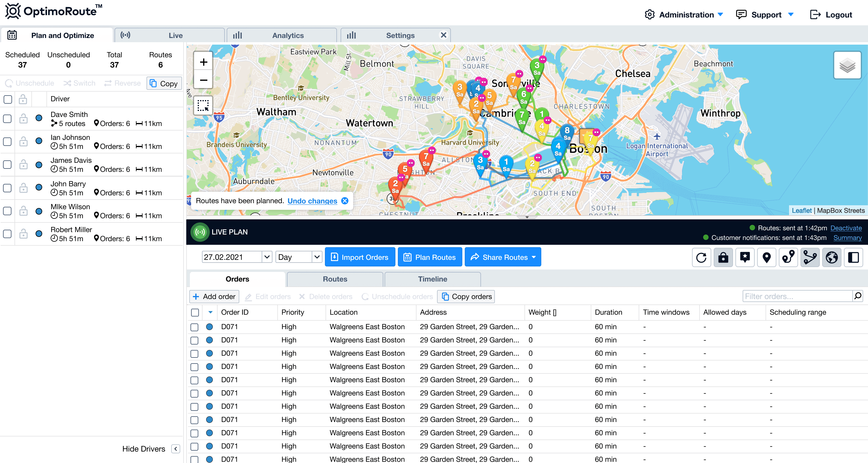Collapse the drivers panel chevron
The image size is (868, 463).
[175, 449]
